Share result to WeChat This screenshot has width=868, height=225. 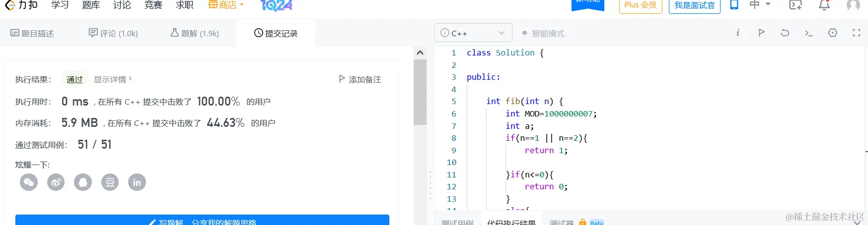coord(29,182)
